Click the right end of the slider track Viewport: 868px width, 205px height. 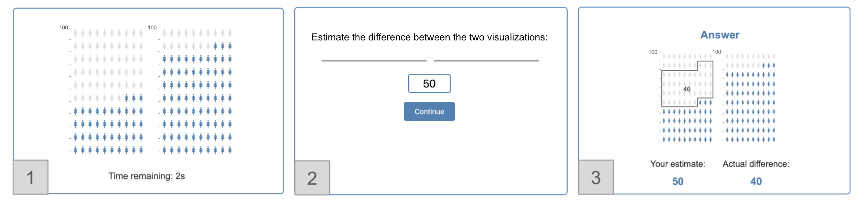click(538, 60)
